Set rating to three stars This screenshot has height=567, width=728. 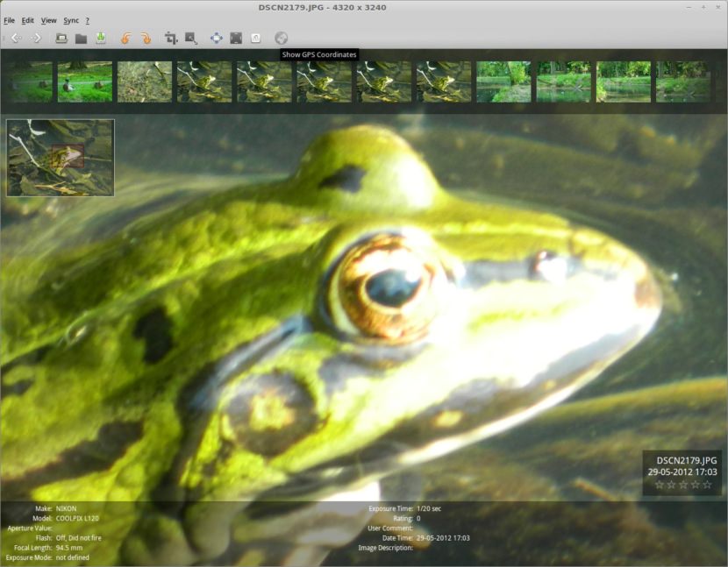tap(683, 485)
